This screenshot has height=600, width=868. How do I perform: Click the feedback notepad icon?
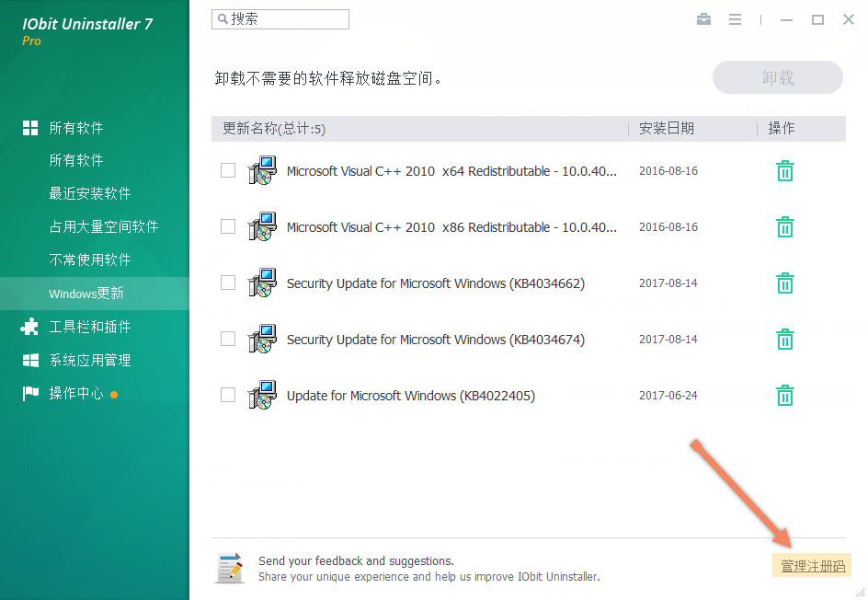pos(230,568)
